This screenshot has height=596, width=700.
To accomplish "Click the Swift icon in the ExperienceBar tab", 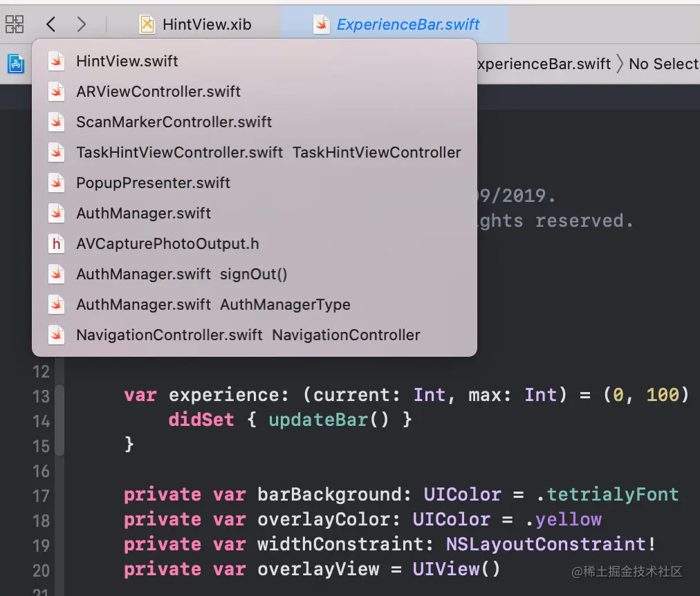I will click(321, 24).
